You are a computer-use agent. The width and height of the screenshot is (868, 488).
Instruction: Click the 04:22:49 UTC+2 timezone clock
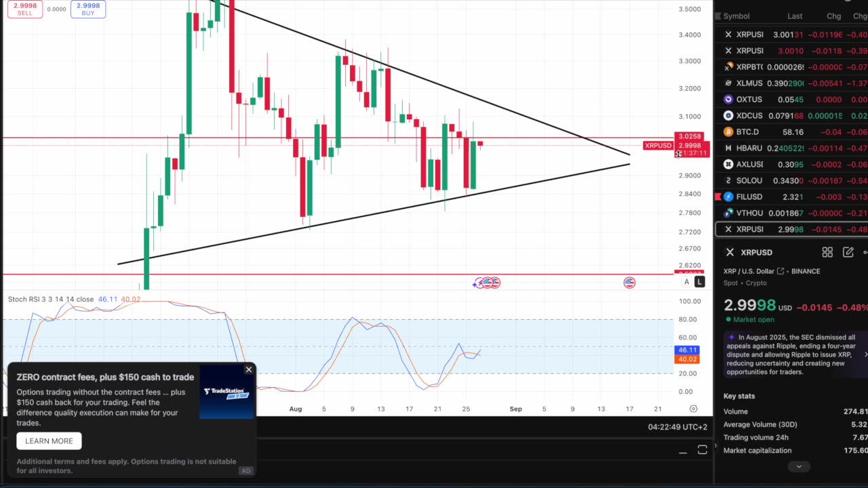[x=677, y=427]
